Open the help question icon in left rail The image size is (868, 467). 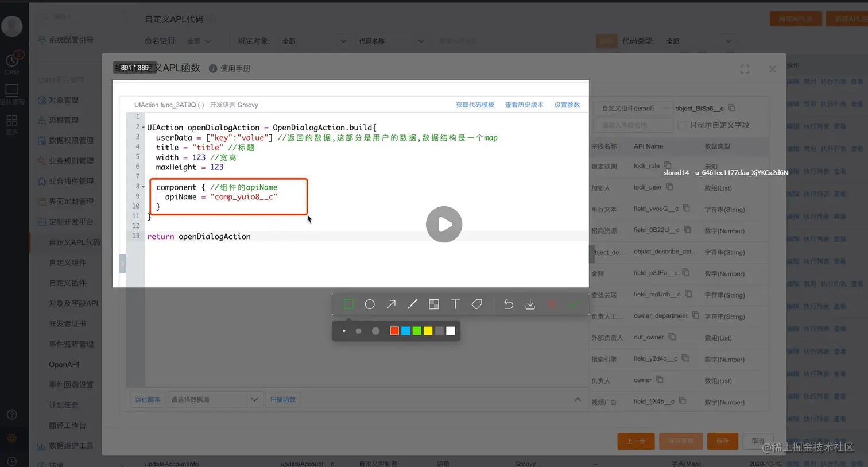11,415
